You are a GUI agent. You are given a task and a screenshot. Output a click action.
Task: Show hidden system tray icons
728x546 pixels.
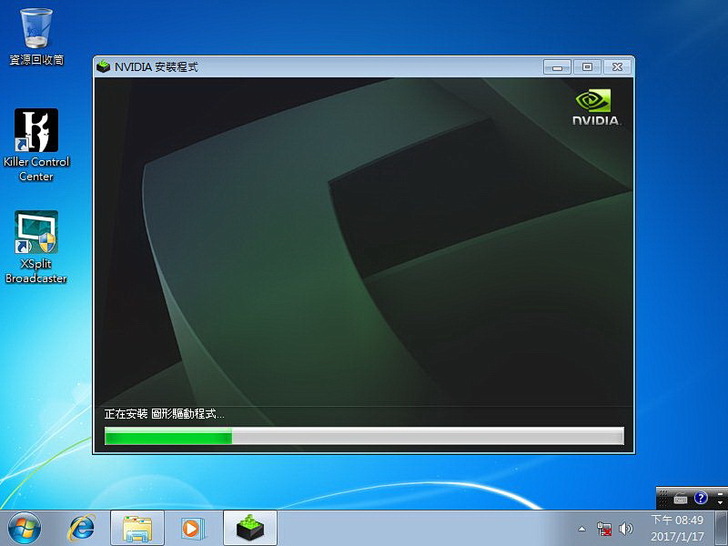[x=582, y=529]
